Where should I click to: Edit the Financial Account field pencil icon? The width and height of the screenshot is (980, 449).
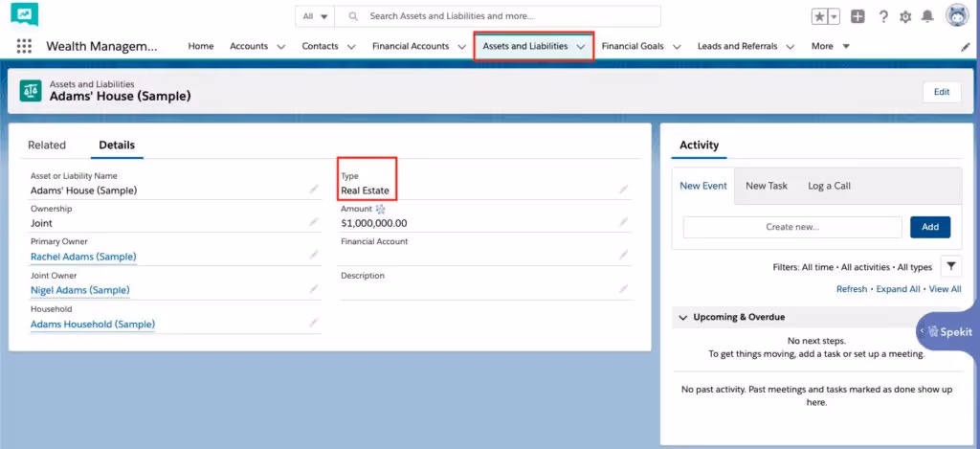click(x=624, y=255)
